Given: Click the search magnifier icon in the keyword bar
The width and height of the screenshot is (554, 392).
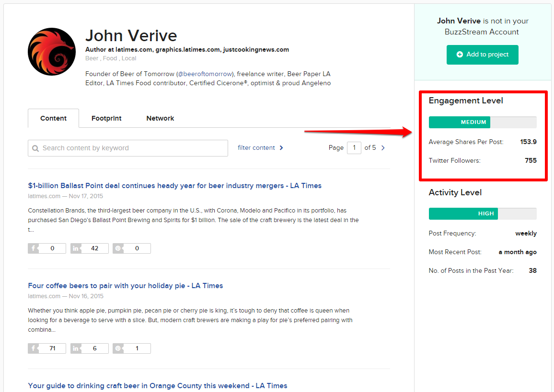Looking at the screenshot, I should point(36,148).
